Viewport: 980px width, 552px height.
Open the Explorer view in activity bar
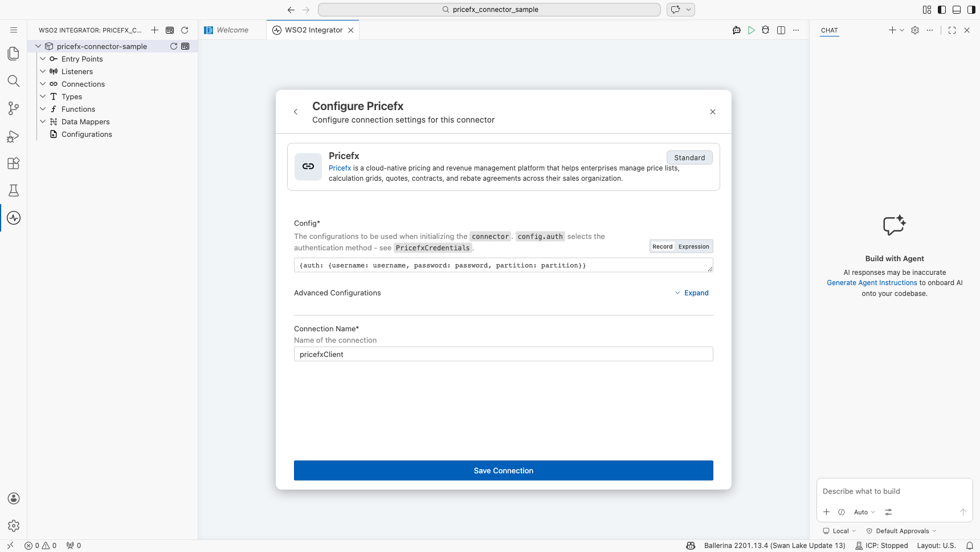point(14,54)
